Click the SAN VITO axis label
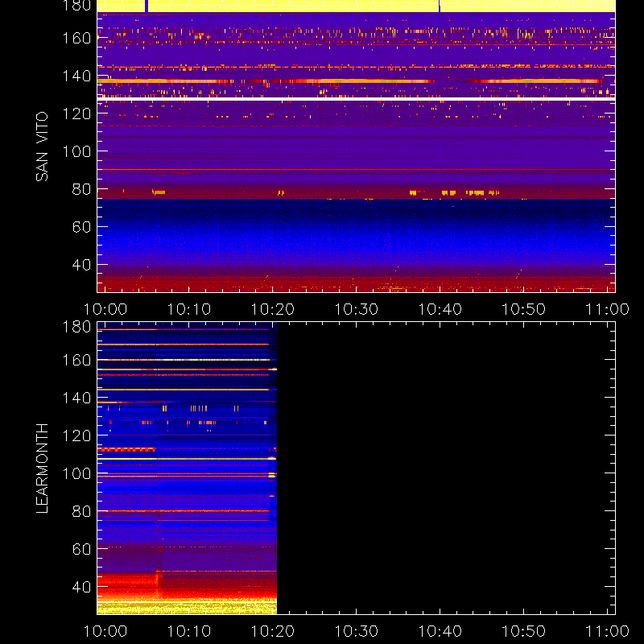 tap(42, 147)
